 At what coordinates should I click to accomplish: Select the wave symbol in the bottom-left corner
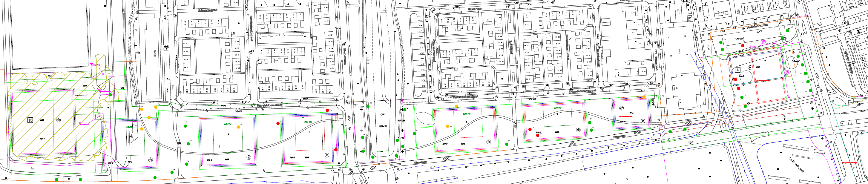click(x=32, y=168)
